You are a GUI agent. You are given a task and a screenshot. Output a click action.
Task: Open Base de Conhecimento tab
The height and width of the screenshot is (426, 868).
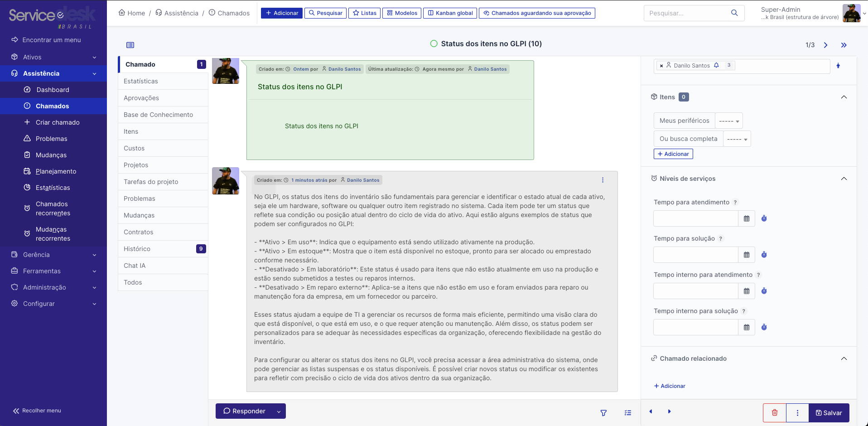tap(163, 115)
